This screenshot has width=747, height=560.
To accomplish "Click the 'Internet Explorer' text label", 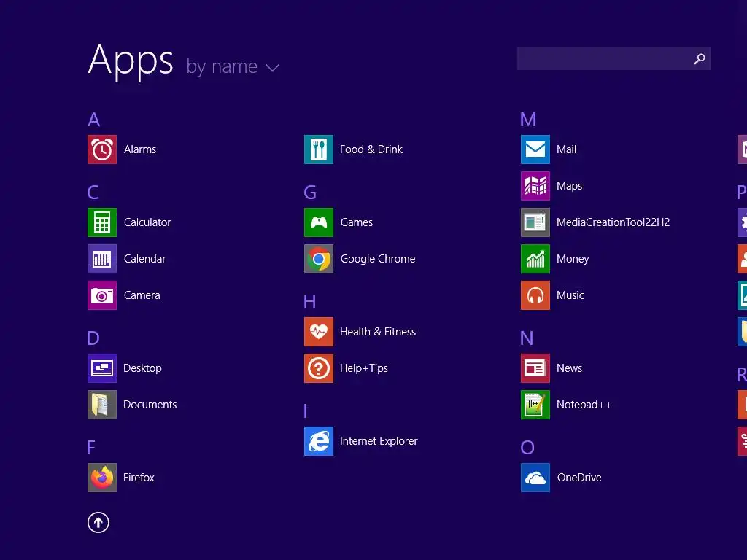I will (379, 441).
